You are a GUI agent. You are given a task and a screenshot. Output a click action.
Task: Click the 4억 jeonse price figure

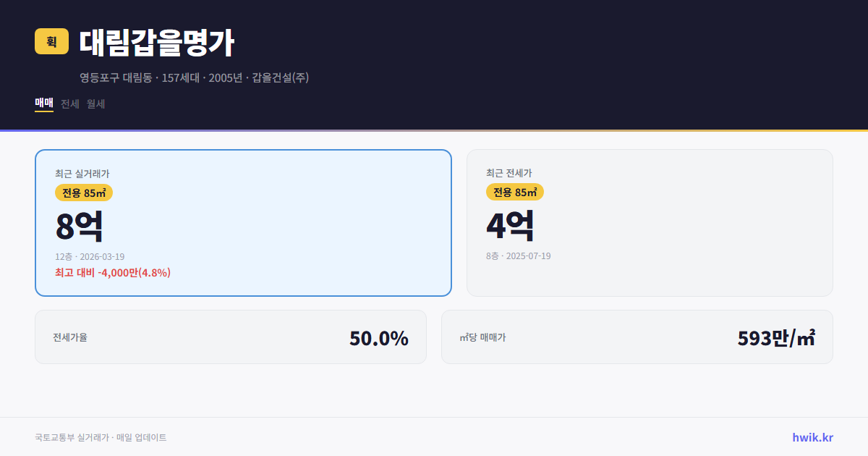[511, 224]
